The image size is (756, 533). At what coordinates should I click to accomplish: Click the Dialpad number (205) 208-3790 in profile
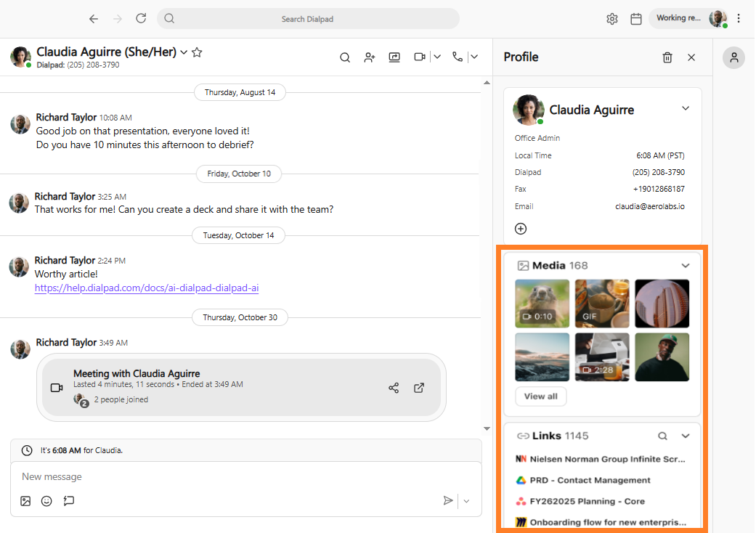click(x=658, y=172)
